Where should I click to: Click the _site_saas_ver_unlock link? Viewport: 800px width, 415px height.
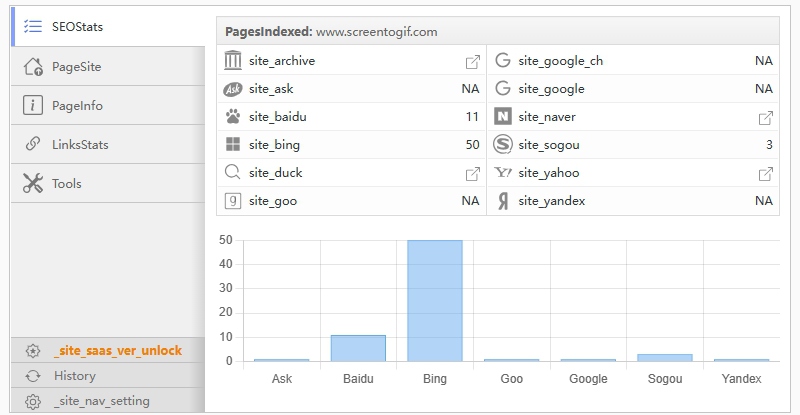point(118,351)
